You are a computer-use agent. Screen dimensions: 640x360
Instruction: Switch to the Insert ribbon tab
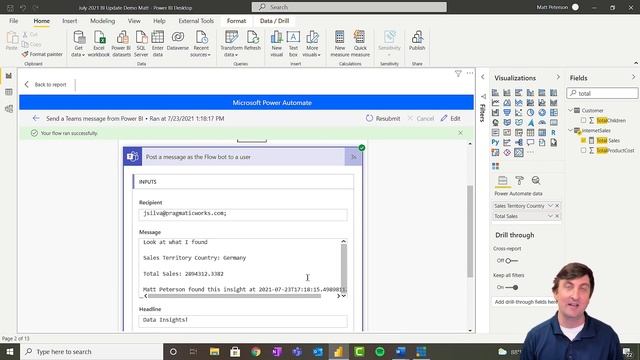69,21
